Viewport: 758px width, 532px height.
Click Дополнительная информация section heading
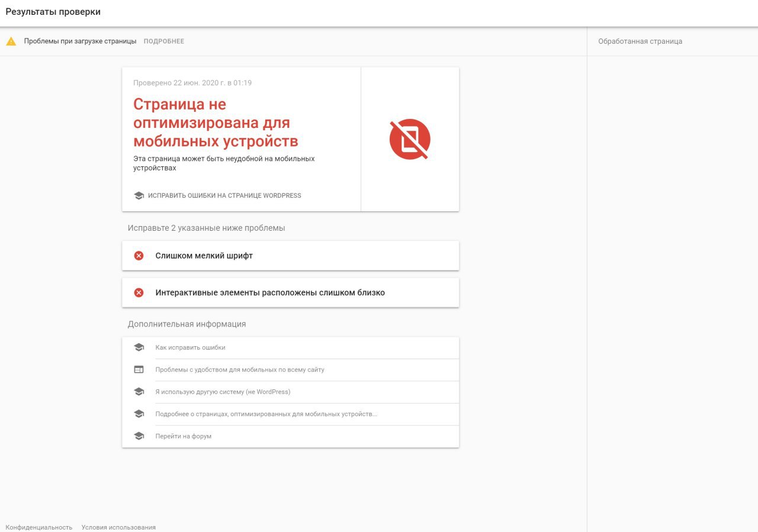(187, 324)
